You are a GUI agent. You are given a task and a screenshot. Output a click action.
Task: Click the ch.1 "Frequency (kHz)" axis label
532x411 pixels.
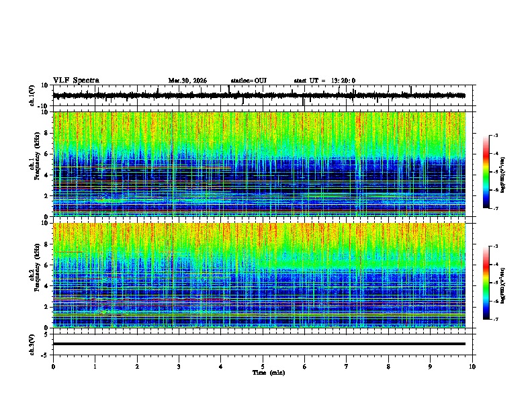(38, 156)
